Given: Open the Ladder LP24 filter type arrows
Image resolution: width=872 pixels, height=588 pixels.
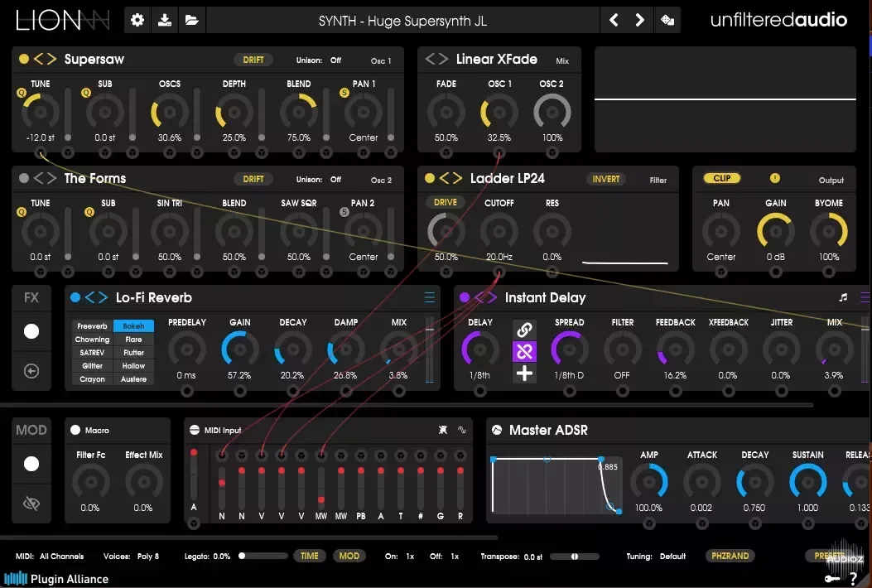Looking at the screenshot, I should [x=451, y=178].
